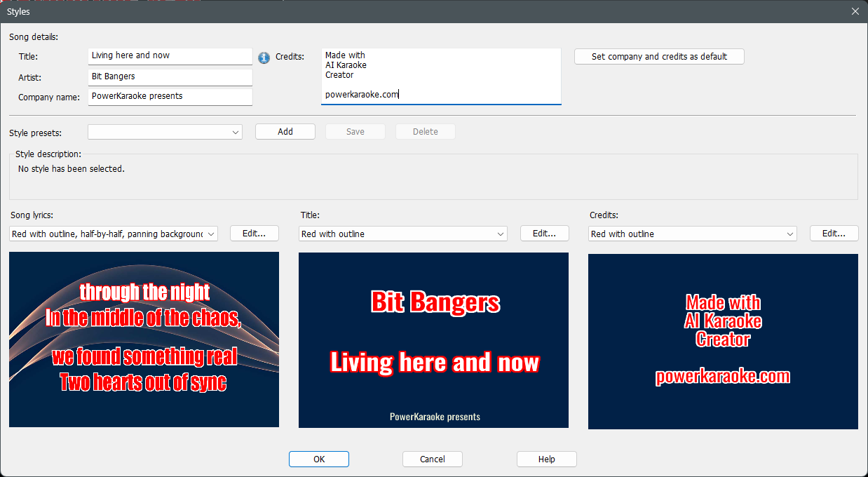Close the Styles dialog window

tap(855, 11)
